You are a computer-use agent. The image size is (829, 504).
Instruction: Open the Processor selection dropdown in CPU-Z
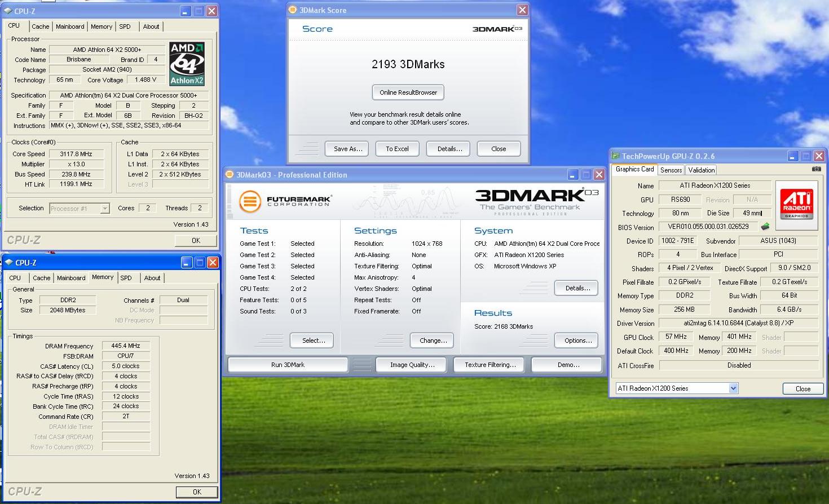105,209
